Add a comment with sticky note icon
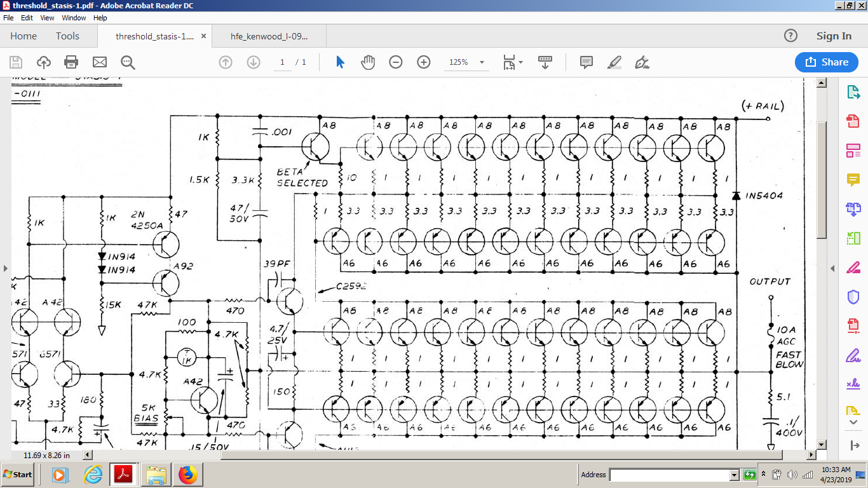 tap(587, 62)
